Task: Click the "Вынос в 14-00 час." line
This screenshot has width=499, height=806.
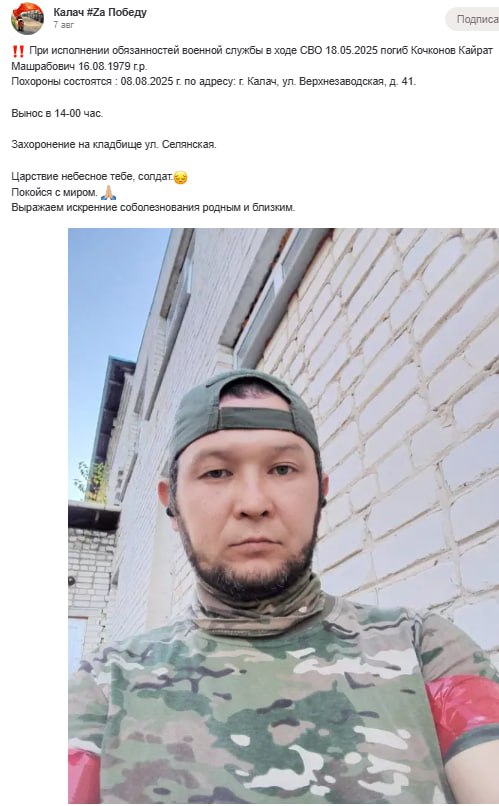Action: [57, 113]
